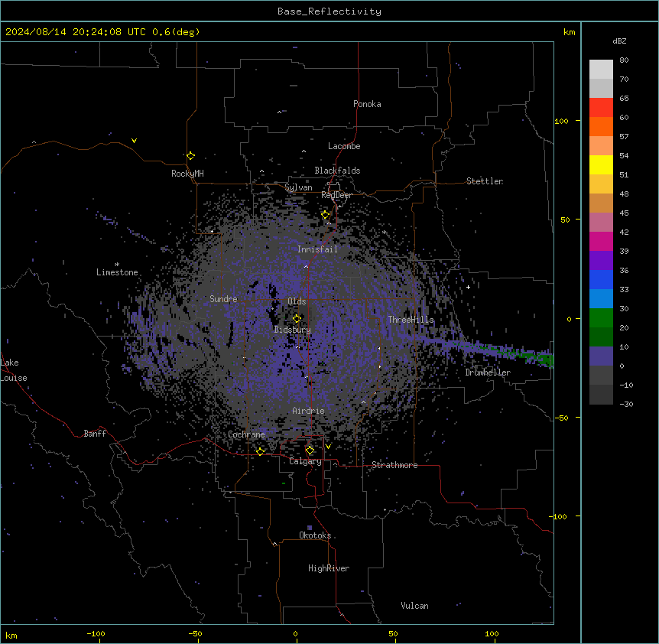Click the Okotoks label
The image size is (659, 644).
pos(315,535)
